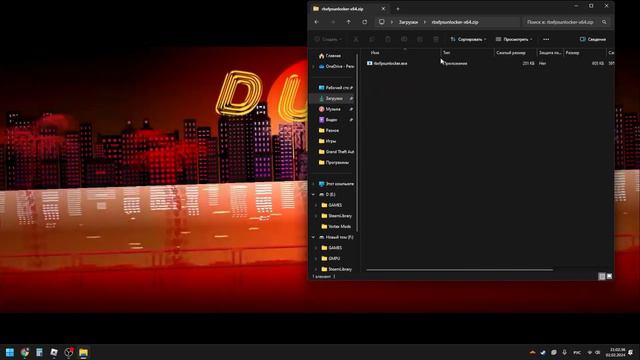The image size is (640, 360).
Task: Click the Cut scissors toolbar icon
Action: (x=356, y=39)
